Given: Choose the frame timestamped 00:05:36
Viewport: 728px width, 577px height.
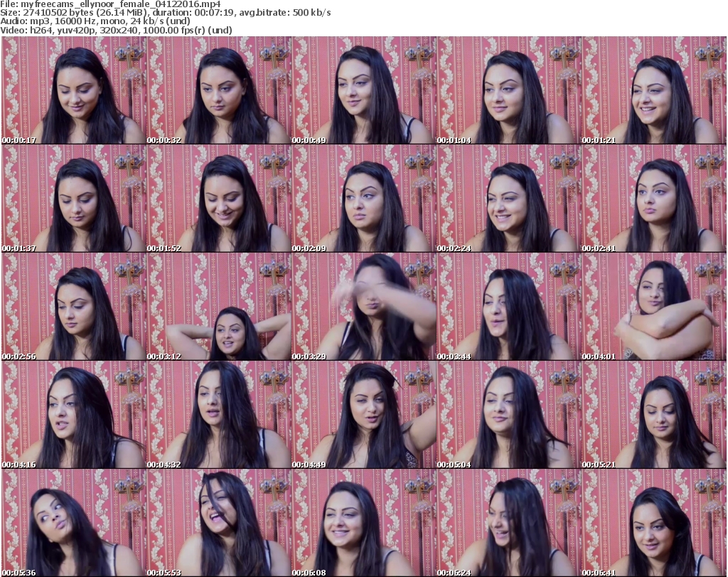Looking at the screenshot, I should 74,523.
